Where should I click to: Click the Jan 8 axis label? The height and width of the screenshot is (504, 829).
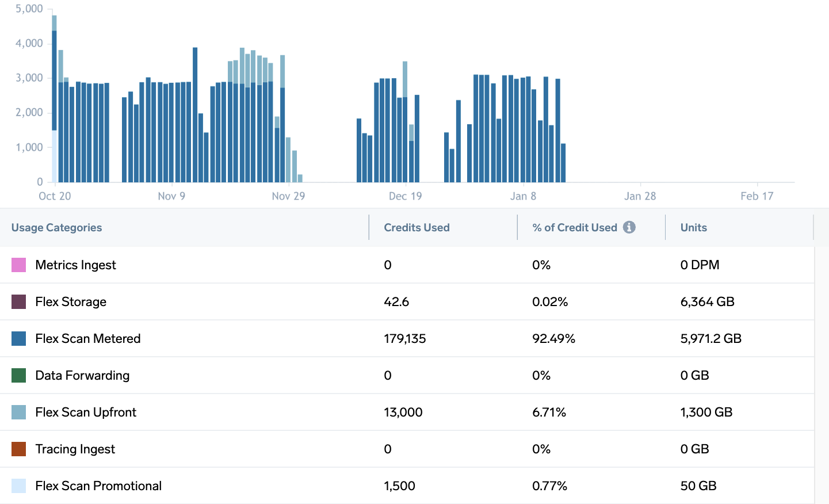pyautogui.click(x=523, y=196)
